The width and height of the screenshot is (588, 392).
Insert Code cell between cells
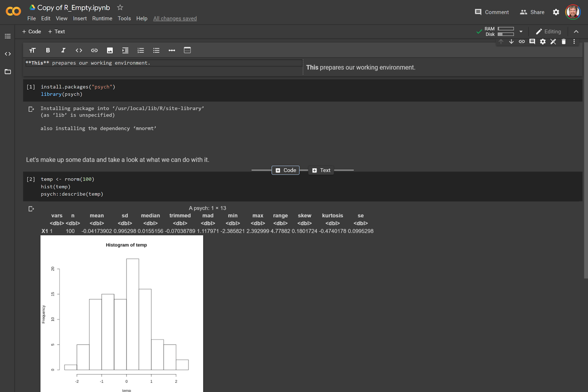coord(285,170)
